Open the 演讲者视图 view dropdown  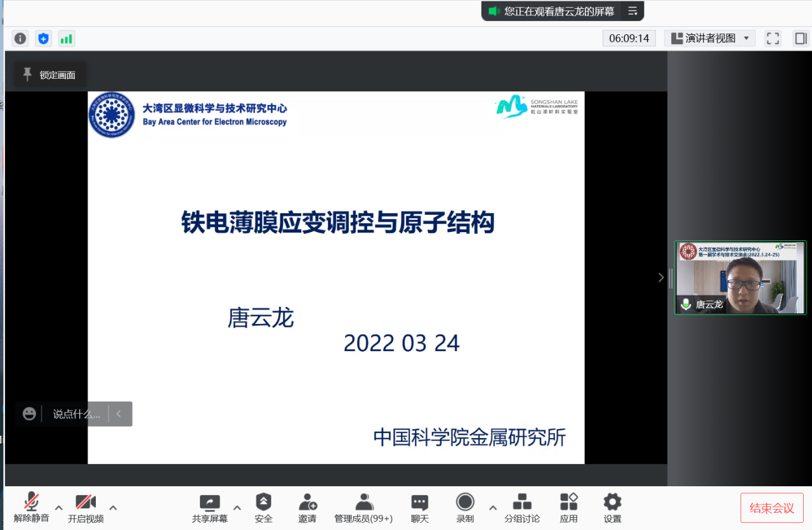tap(710, 39)
